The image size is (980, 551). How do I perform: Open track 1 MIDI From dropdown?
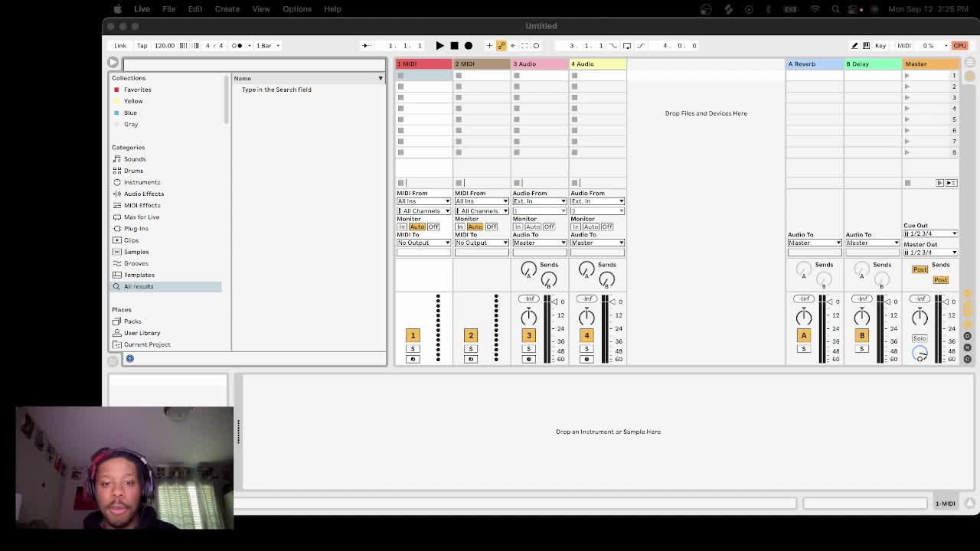tap(423, 201)
